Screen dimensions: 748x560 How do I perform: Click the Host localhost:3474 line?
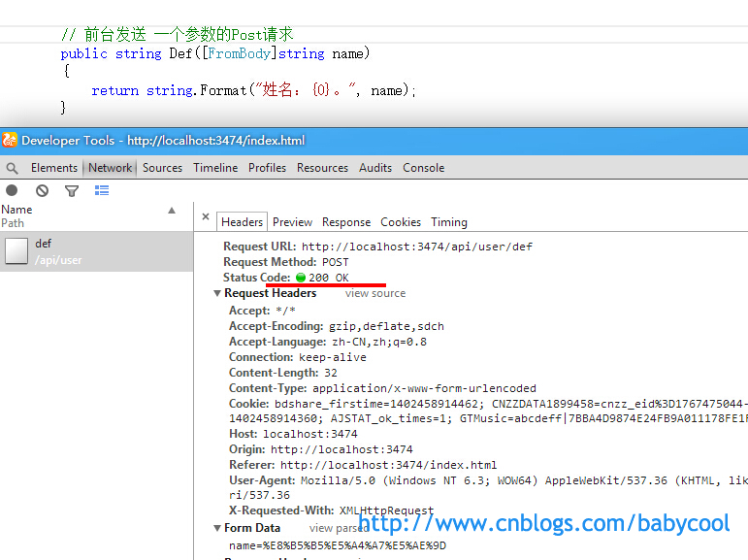pos(293,434)
